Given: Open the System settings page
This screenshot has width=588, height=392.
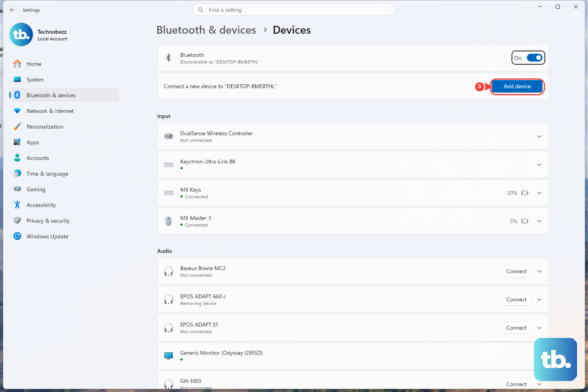Looking at the screenshot, I should tap(64, 80).
